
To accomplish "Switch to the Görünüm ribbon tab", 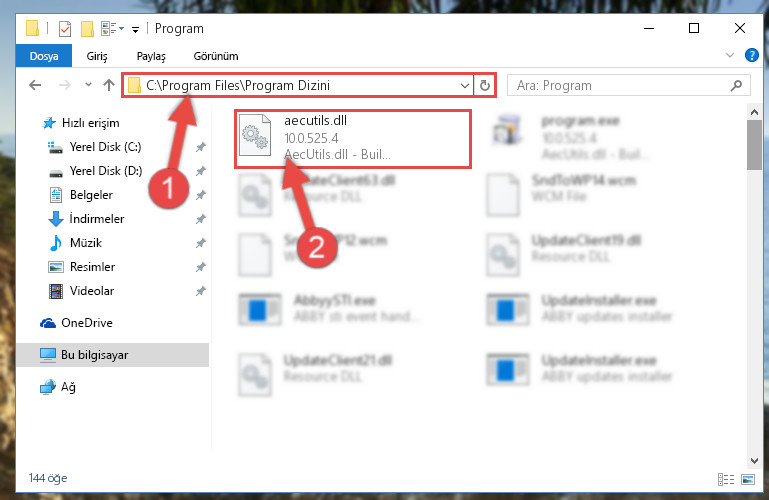I will 216,56.
